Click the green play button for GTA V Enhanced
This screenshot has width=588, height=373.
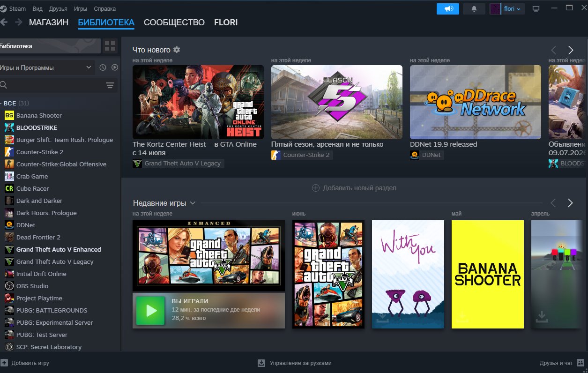pyautogui.click(x=150, y=311)
